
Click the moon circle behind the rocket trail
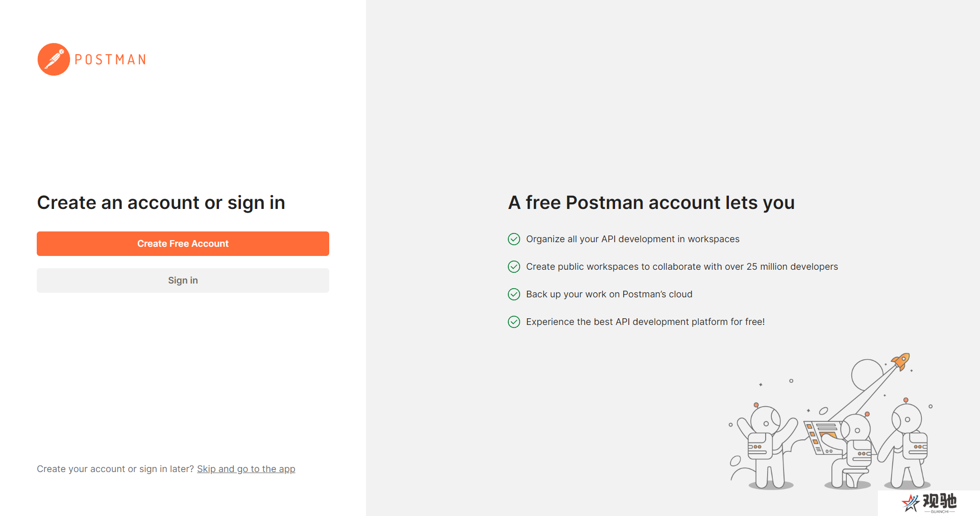(x=867, y=375)
